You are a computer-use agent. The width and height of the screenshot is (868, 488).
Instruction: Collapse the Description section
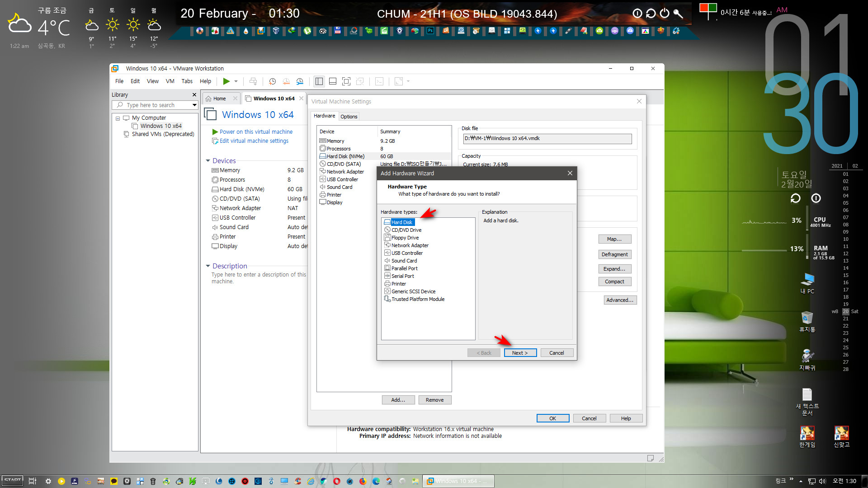pos(208,266)
